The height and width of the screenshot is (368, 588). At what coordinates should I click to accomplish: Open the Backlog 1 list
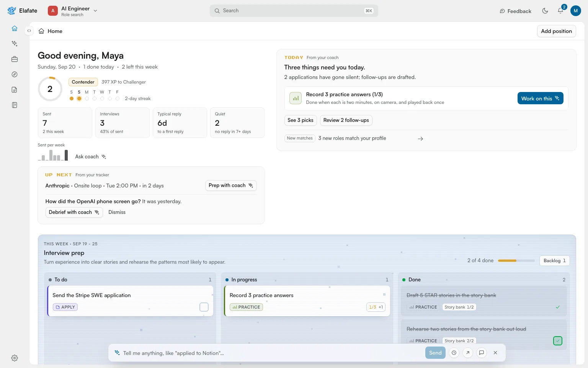(x=554, y=261)
